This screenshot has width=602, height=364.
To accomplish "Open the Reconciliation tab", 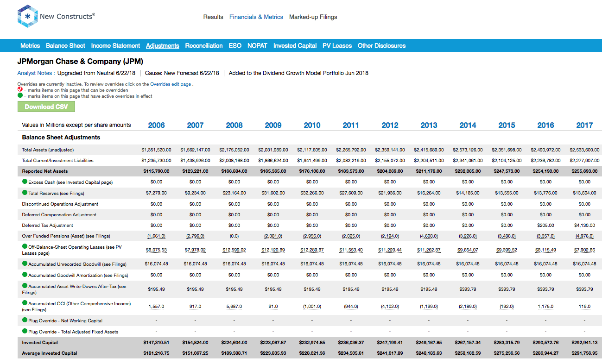I will (204, 46).
